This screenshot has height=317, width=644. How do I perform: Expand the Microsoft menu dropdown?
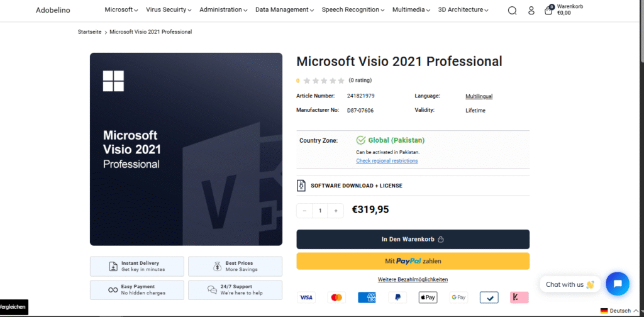121,10
